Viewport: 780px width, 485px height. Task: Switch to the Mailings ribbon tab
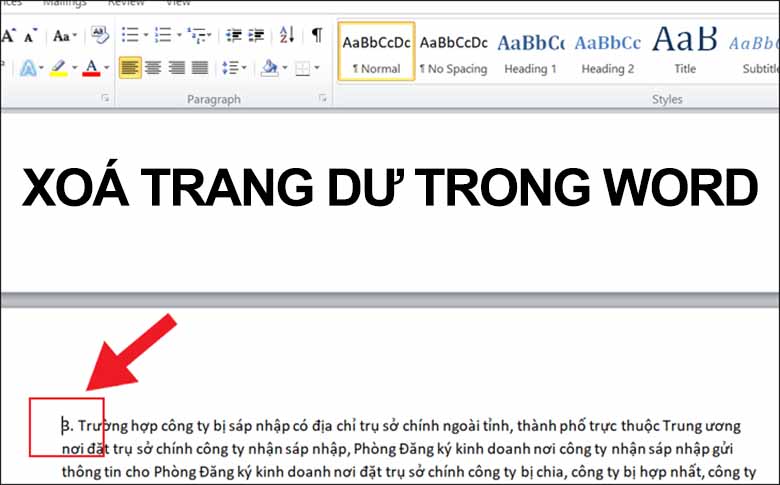tap(65, 3)
